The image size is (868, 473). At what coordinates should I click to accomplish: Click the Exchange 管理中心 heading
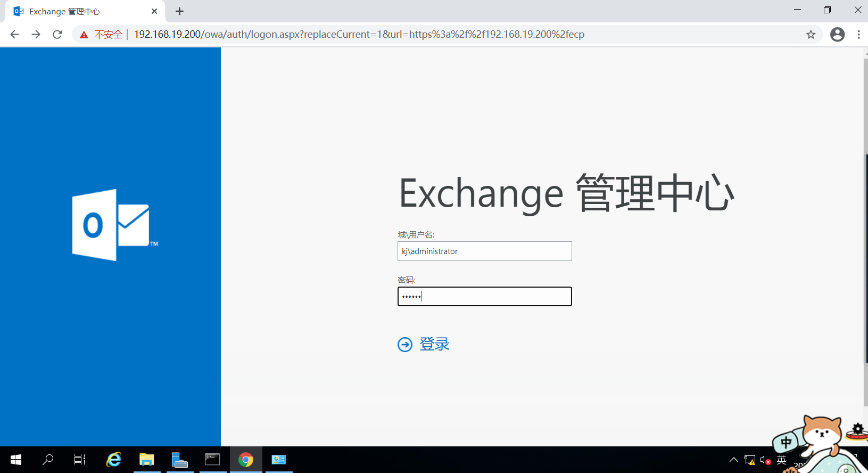tap(566, 193)
